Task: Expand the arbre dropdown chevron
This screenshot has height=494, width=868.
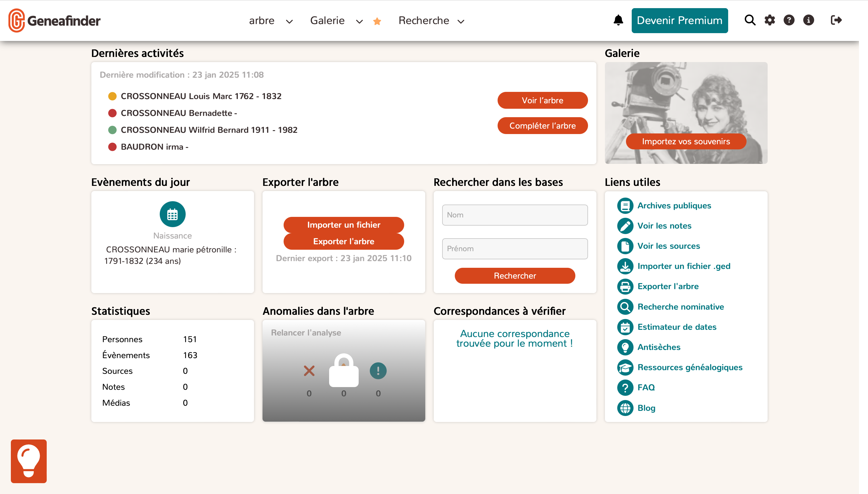Action: pyautogui.click(x=289, y=21)
